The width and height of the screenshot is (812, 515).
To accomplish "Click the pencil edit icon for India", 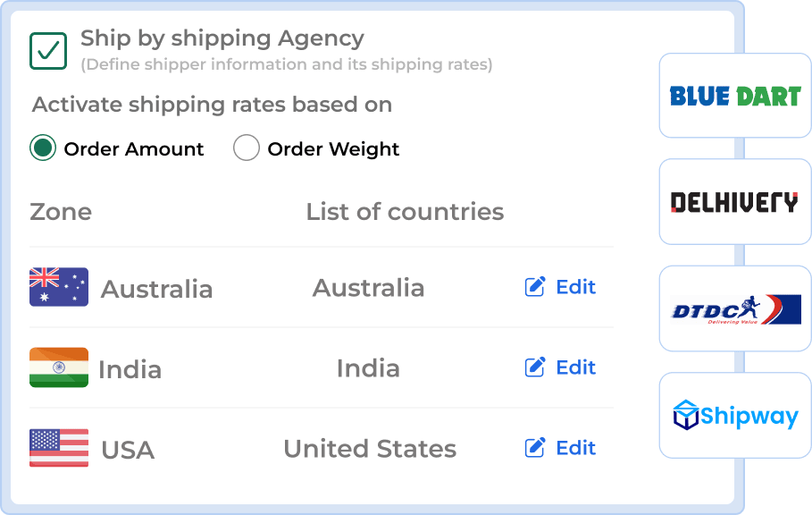I will tap(534, 367).
